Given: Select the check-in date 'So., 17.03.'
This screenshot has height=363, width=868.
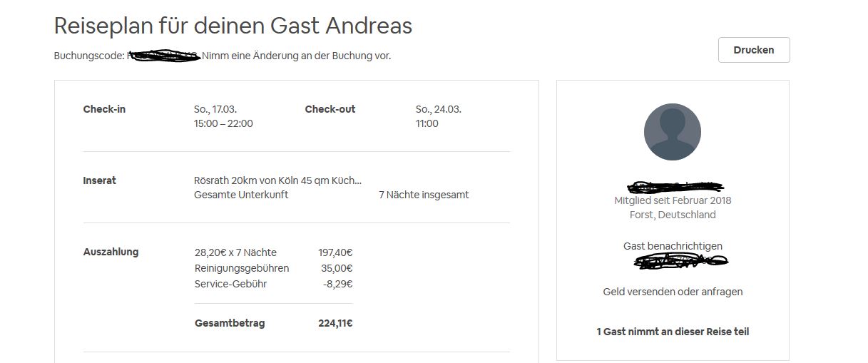Looking at the screenshot, I should click(215, 109).
